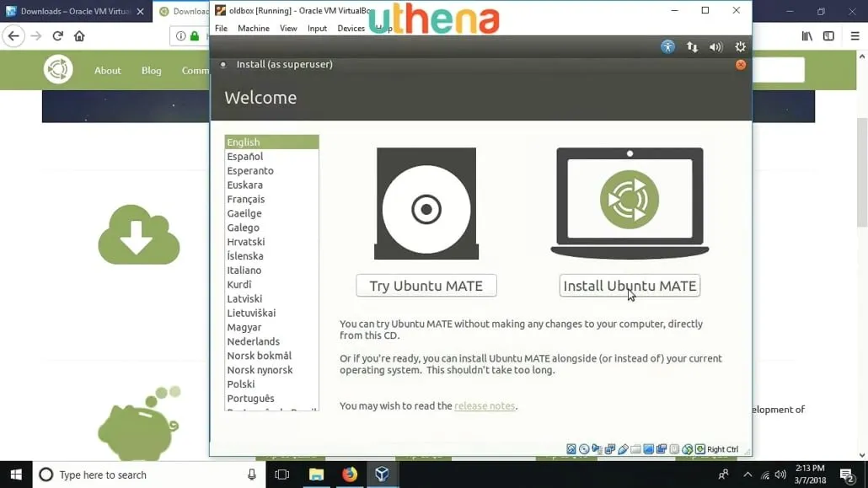Select Norsk nynorsk in the language list
868x488 pixels.
click(x=272, y=370)
